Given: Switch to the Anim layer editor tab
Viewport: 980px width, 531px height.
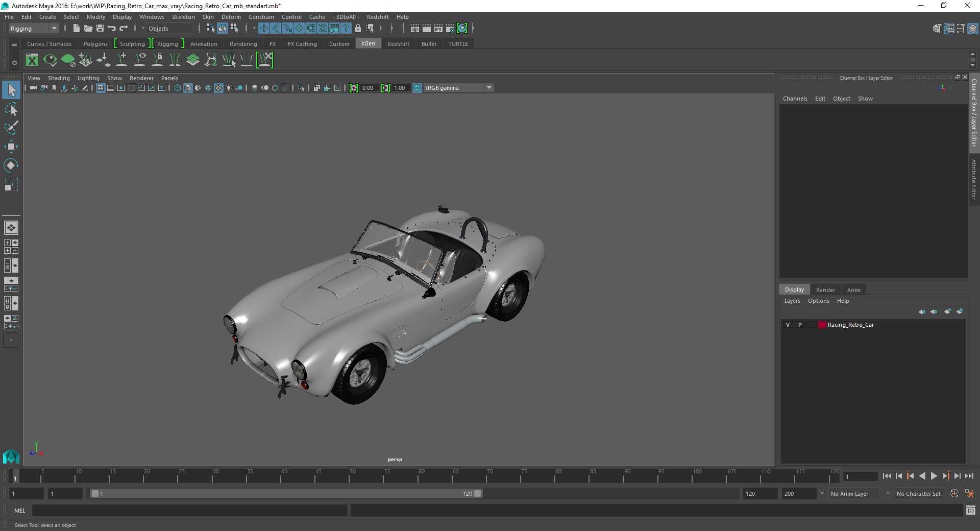Looking at the screenshot, I should (x=853, y=289).
